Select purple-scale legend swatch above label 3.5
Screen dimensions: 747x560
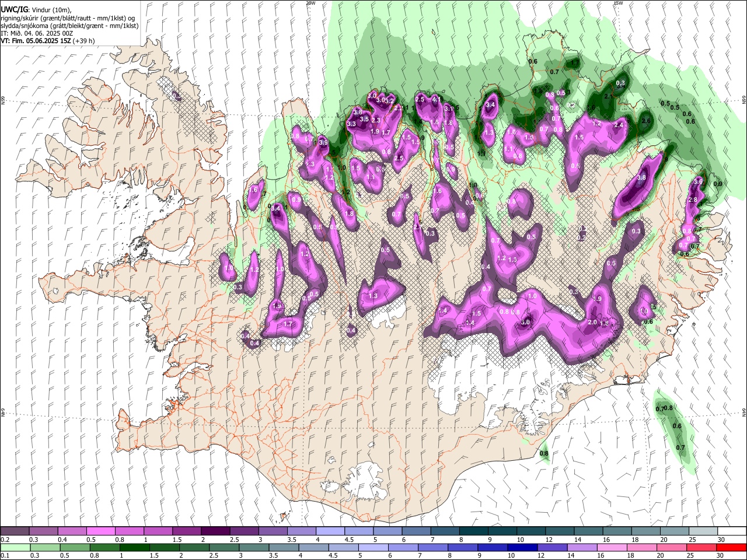click(x=301, y=531)
